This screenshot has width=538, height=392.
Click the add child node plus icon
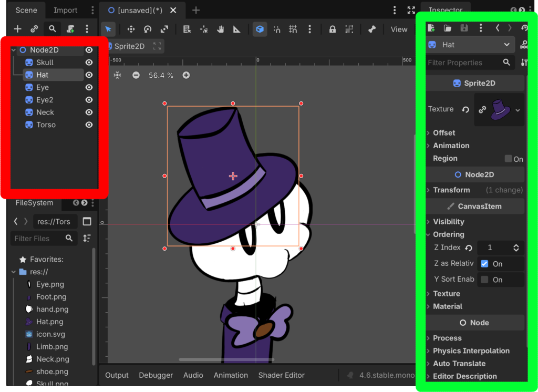click(17, 29)
